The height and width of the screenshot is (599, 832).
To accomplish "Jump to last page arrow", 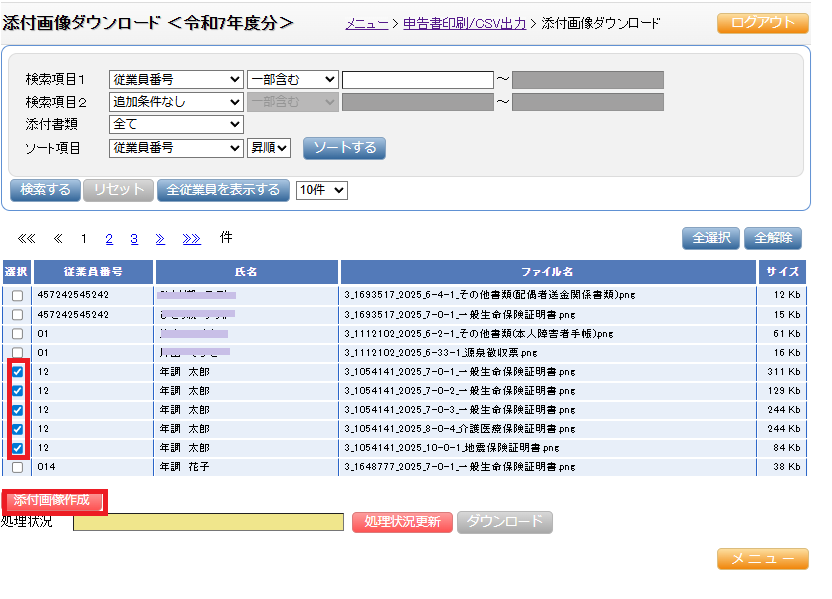I will point(191,239).
